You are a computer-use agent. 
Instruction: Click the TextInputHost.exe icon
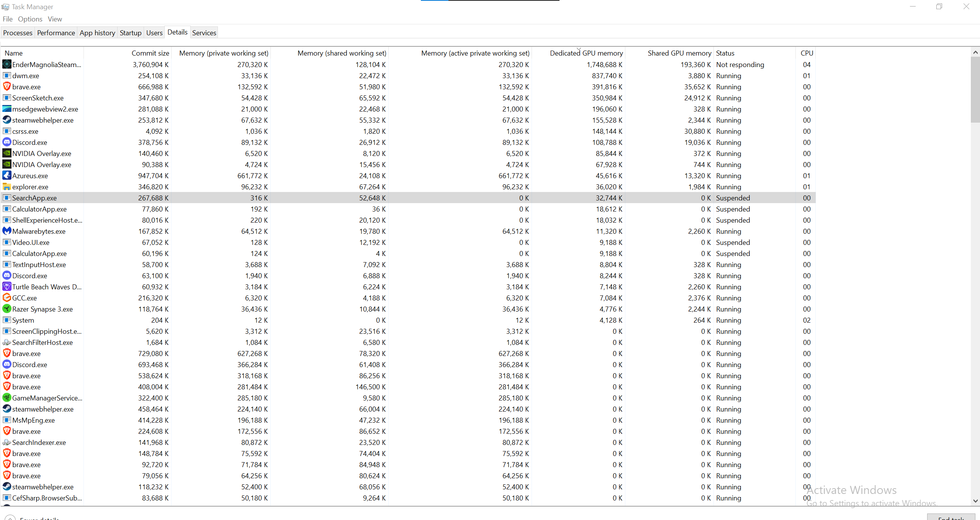pos(7,264)
